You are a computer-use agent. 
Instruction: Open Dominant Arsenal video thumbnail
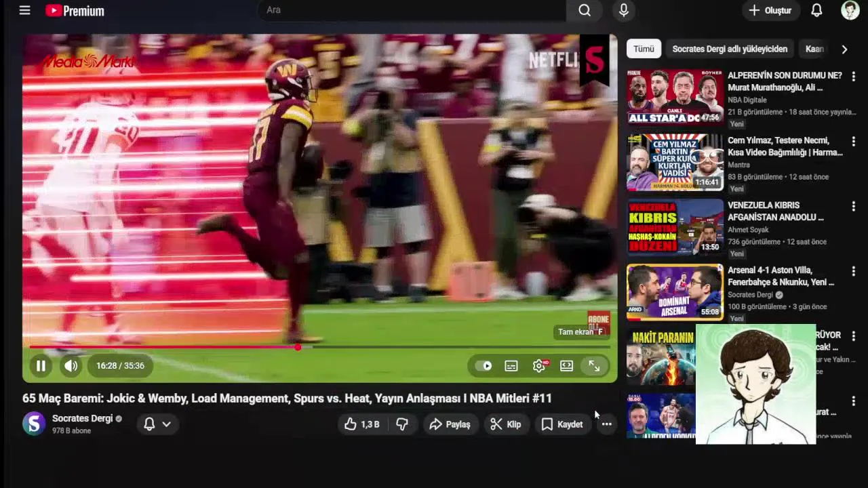pos(675,291)
